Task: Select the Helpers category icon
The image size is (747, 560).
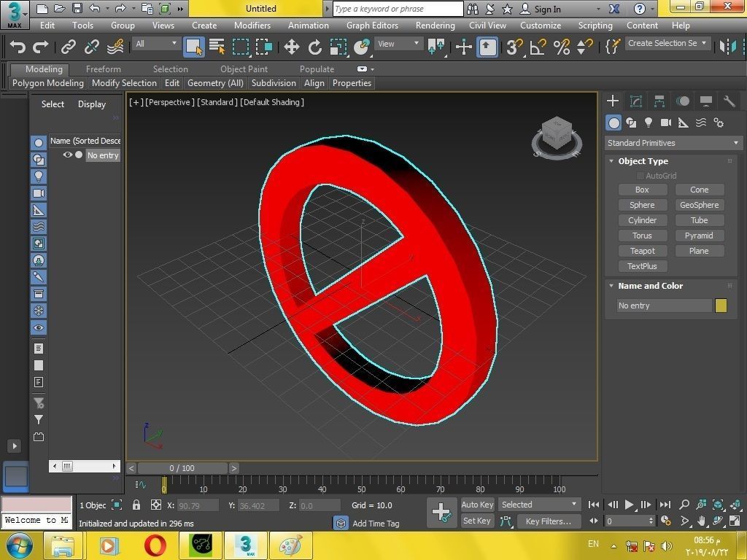Action: (683, 122)
